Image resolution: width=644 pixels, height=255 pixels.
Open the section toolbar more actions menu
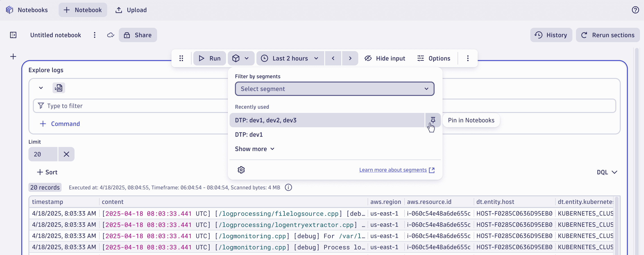click(468, 58)
